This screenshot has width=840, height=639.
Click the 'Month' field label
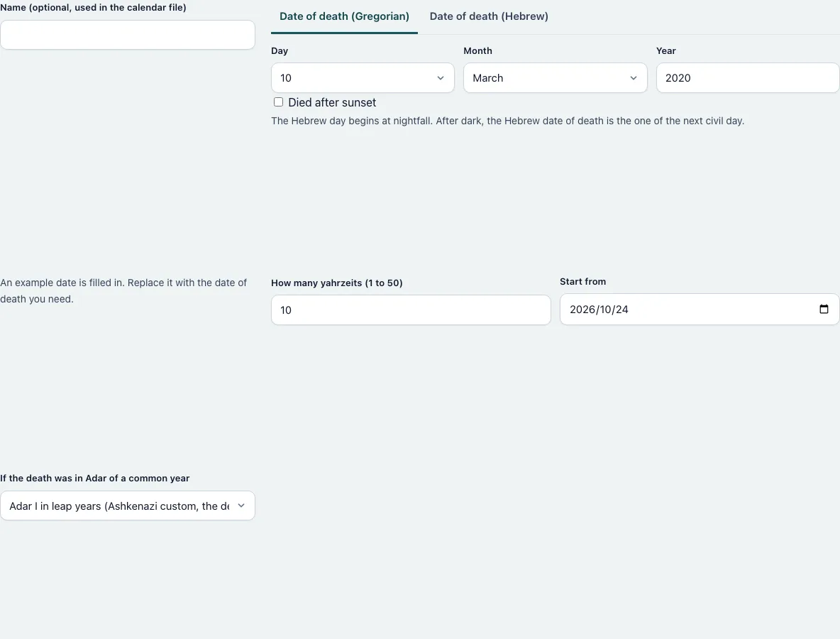478,51
